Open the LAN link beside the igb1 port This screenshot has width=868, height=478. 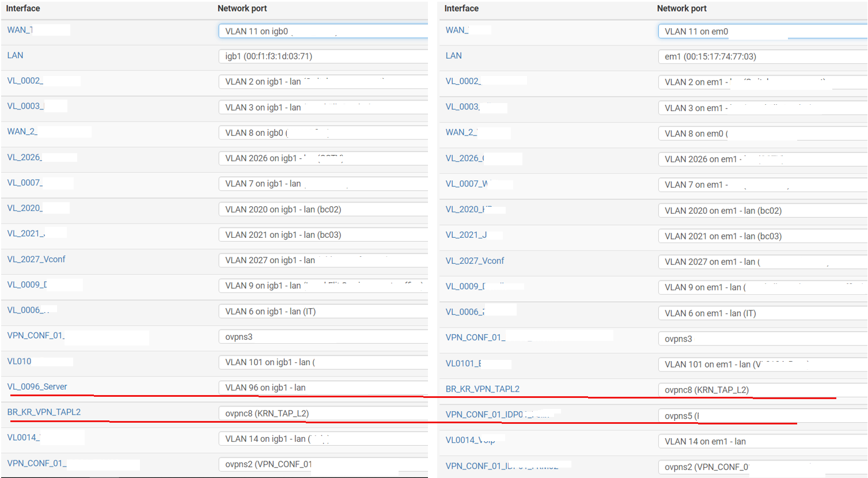(15, 55)
